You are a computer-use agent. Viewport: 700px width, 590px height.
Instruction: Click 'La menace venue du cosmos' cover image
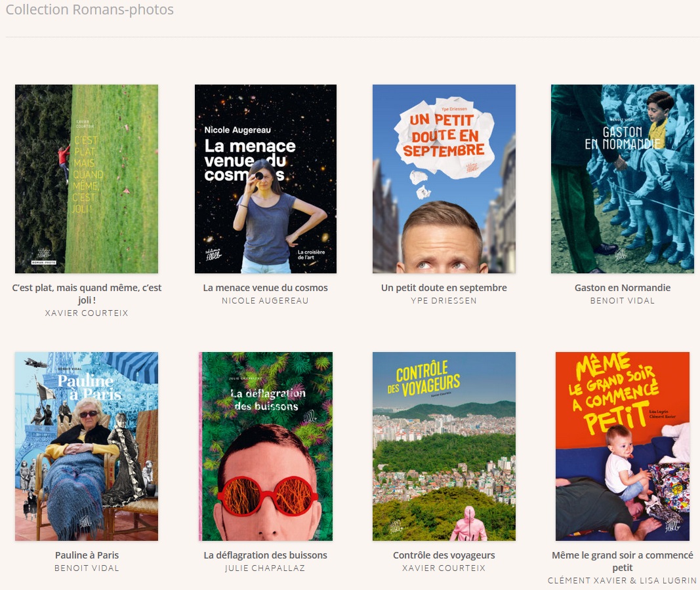(x=265, y=178)
